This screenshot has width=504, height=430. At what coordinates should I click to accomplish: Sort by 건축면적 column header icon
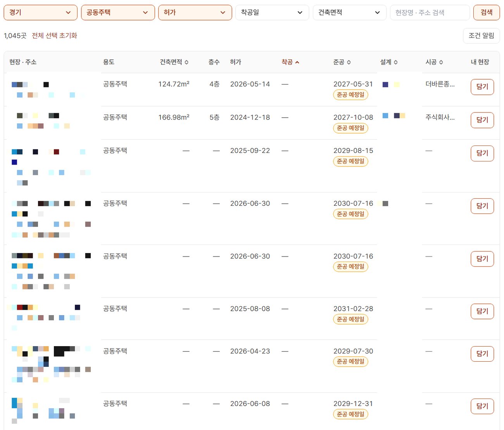(x=186, y=62)
